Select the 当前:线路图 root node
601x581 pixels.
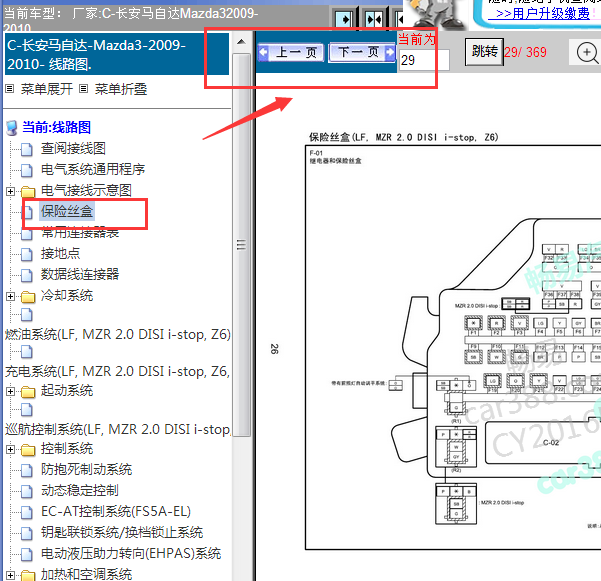(x=56, y=127)
